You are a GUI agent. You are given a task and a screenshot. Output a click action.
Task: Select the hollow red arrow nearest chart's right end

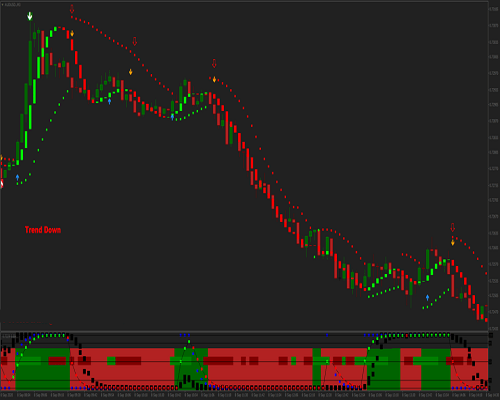(453, 228)
